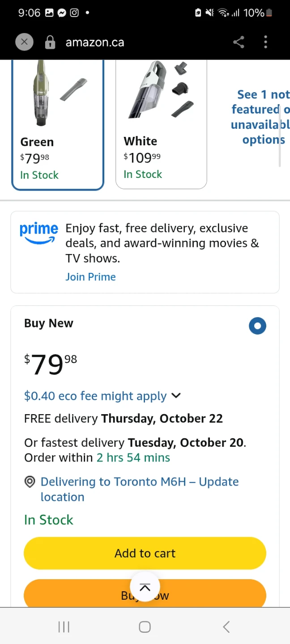Click the Join Prime link

90,277
